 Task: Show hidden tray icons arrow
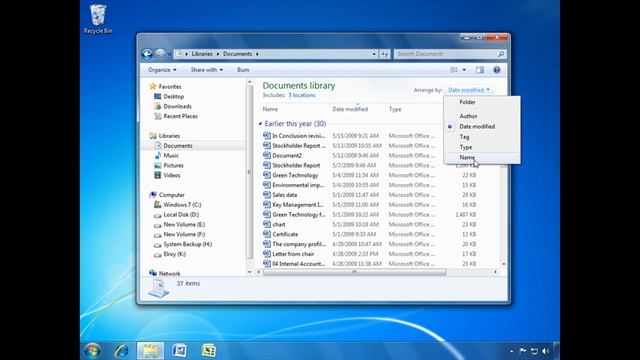[511, 351]
